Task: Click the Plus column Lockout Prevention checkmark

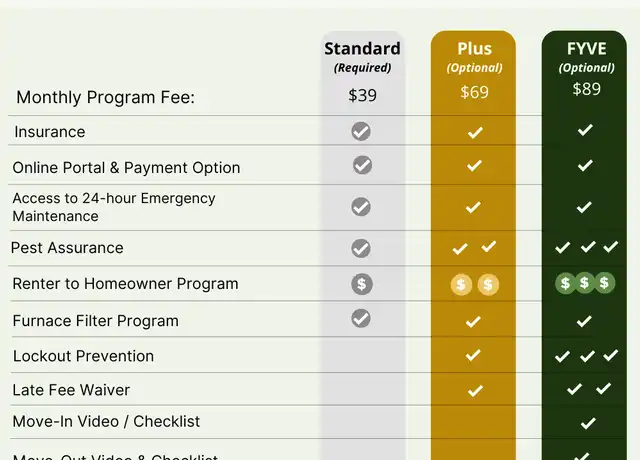Action: [x=473, y=355]
